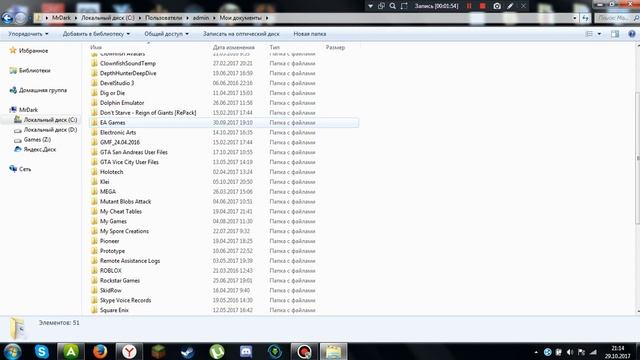Click the vertical scrollbar of file list
Image resolution: width=640 pixels, height=360 pixels.
click(637, 158)
